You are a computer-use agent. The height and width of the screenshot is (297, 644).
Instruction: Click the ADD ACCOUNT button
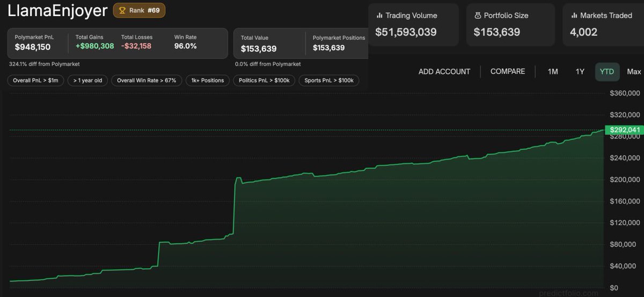tap(444, 71)
